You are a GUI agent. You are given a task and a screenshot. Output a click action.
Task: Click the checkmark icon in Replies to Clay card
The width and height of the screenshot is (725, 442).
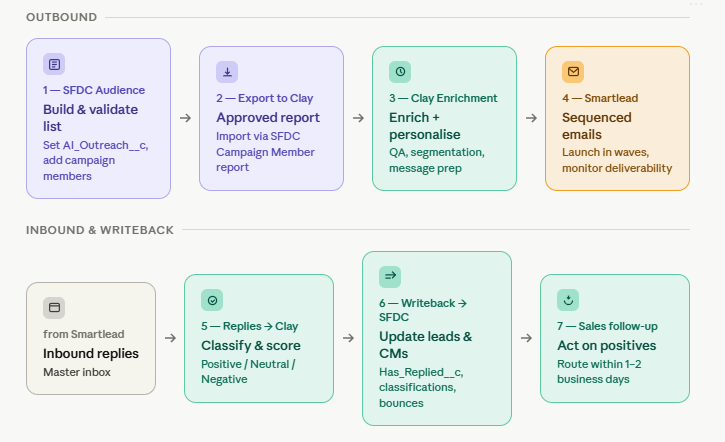pyautogui.click(x=212, y=300)
